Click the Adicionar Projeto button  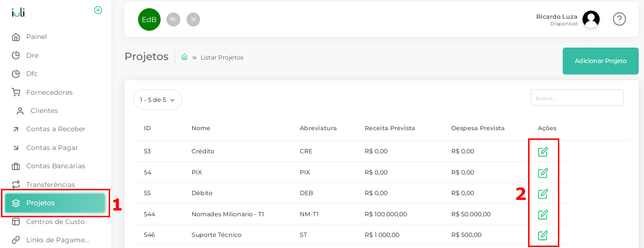click(600, 61)
